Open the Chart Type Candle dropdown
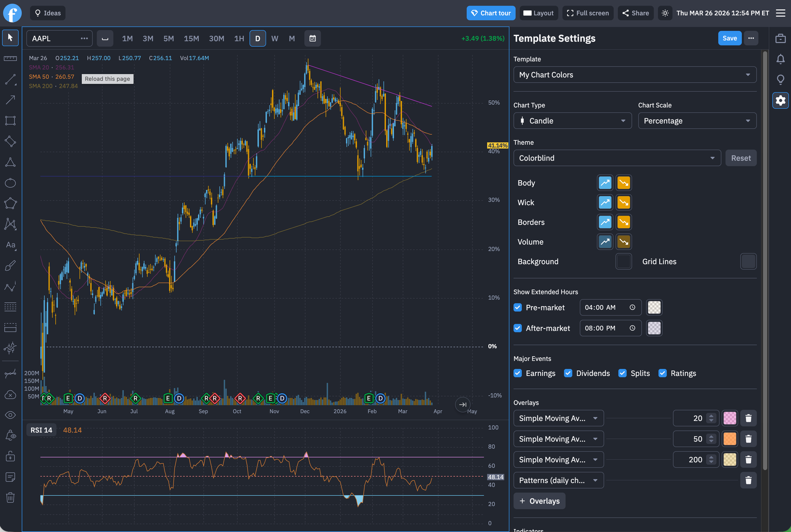The width and height of the screenshot is (791, 532). click(x=572, y=121)
